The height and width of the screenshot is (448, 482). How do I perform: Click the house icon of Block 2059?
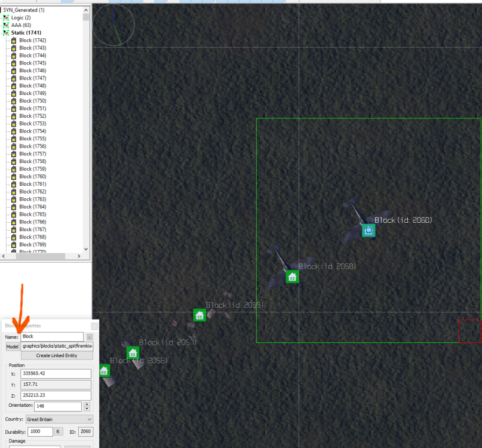tap(199, 315)
